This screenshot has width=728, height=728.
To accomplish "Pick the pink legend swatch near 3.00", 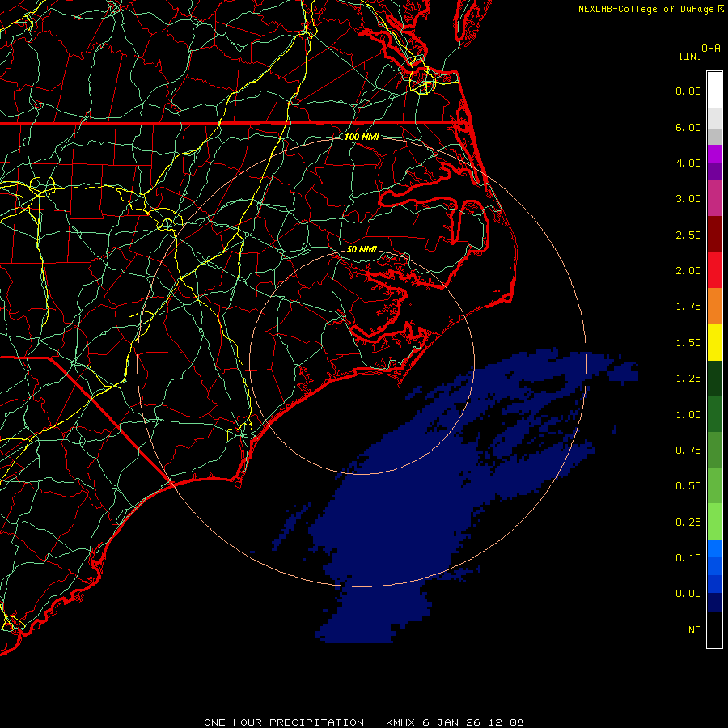I will pos(714,198).
